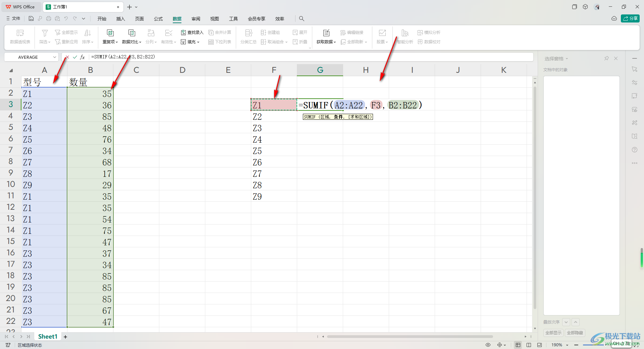This screenshot has width=644, height=349.
Task: Switch to the 插入 insert tab
Action: 121,19
